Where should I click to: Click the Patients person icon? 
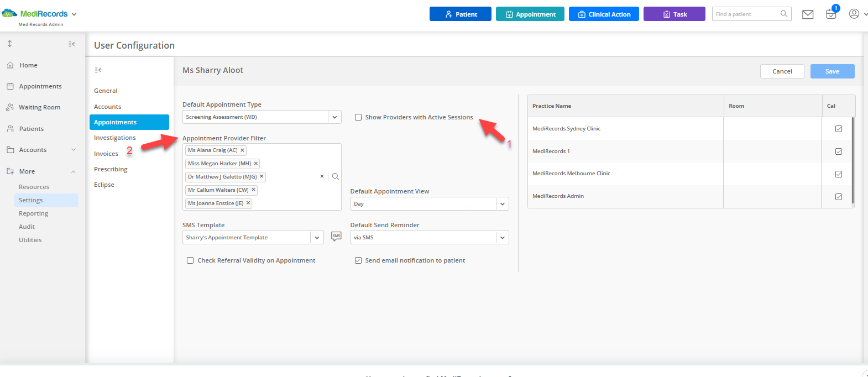pos(10,129)
